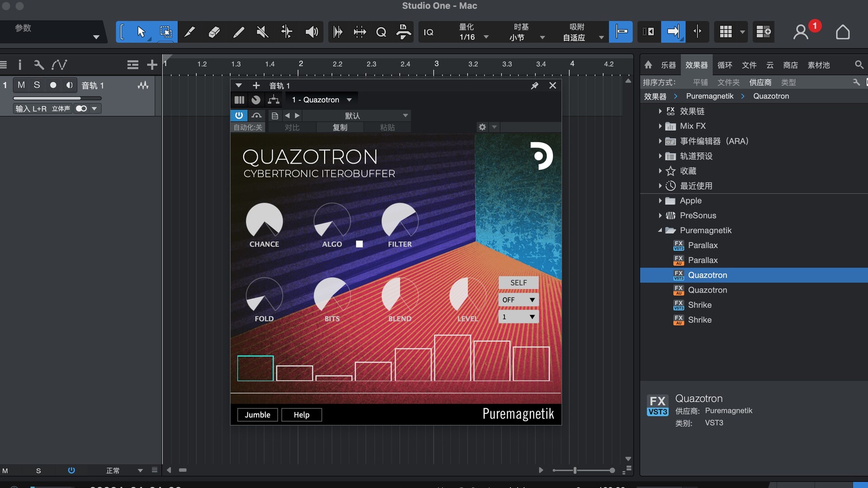
Task: Arm record on track 音轨 1
Action: coord(53,85)
